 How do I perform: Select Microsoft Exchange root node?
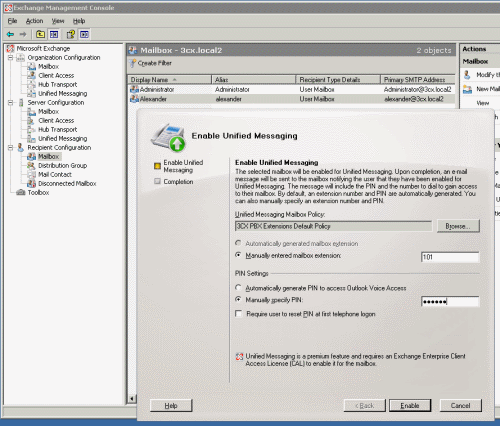click(43, 49)
